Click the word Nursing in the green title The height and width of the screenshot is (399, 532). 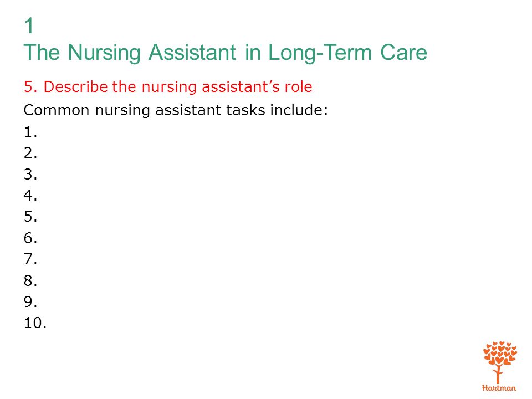pos(104,54)
